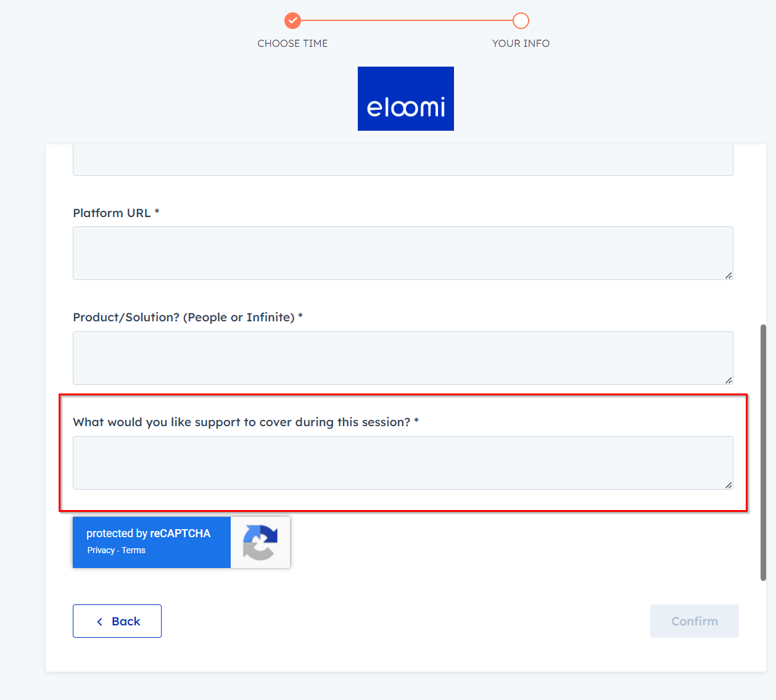
Task: Click the vertical page scrollbar thumb
Action: (763, 452)
